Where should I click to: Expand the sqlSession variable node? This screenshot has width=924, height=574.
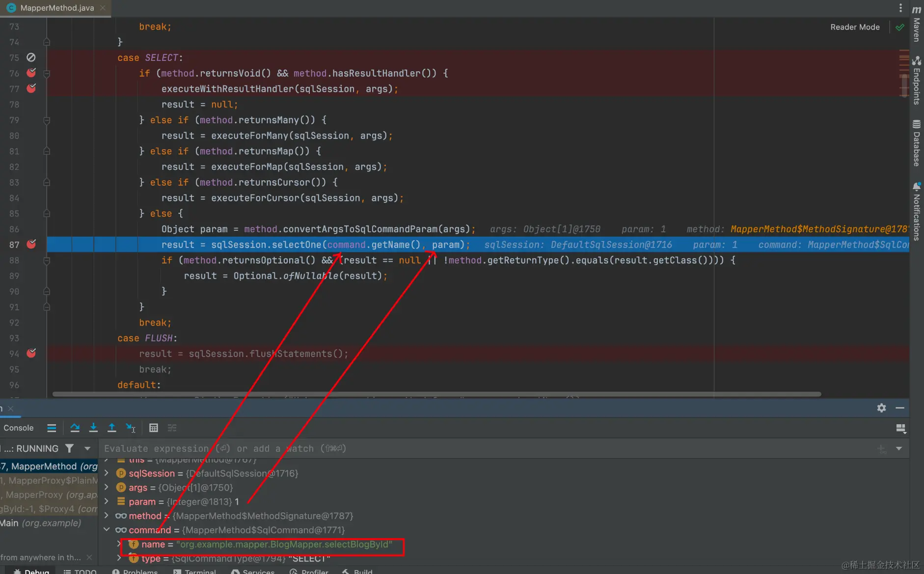[107, 473]
